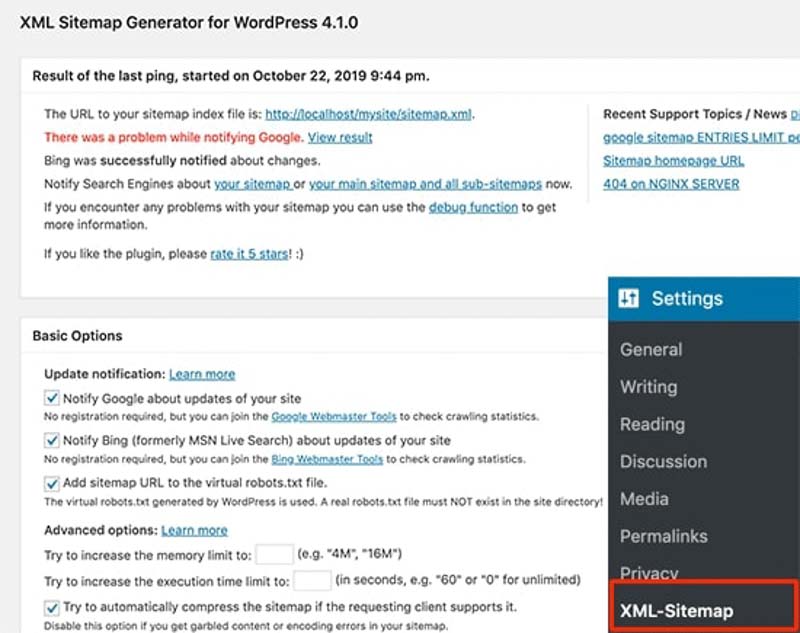Open Discussion settings
Viewport: 800px width, 633px height.
click(663, 462)
